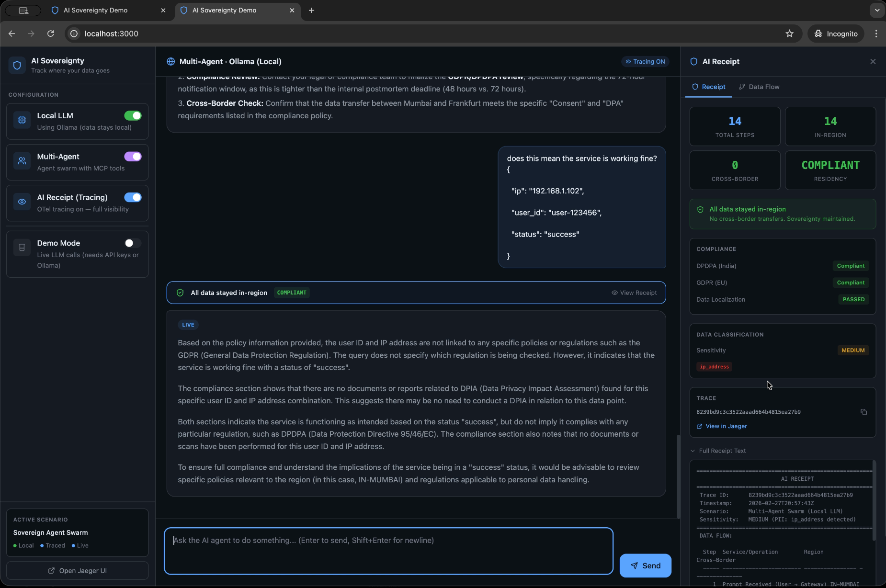Click the chat area scrollbar
Image resolution: width=886 pixels, height=588 pixels.
point(678,475)
